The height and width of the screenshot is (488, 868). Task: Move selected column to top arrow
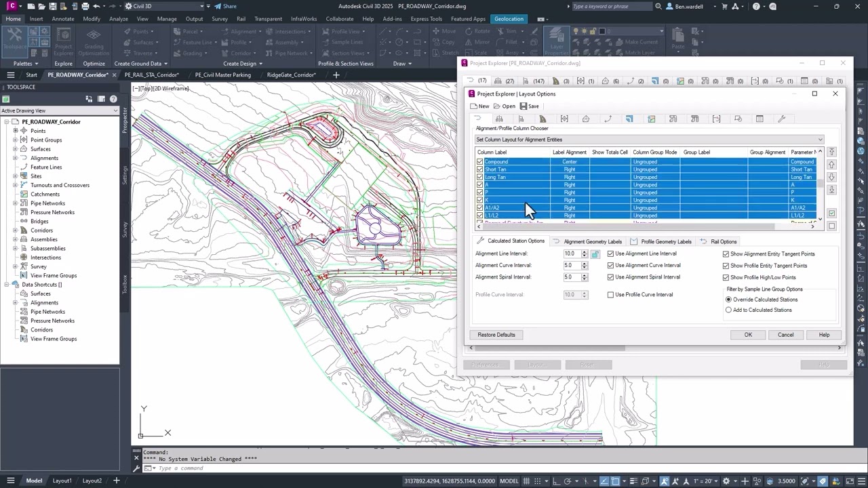[x=832, y=152]
